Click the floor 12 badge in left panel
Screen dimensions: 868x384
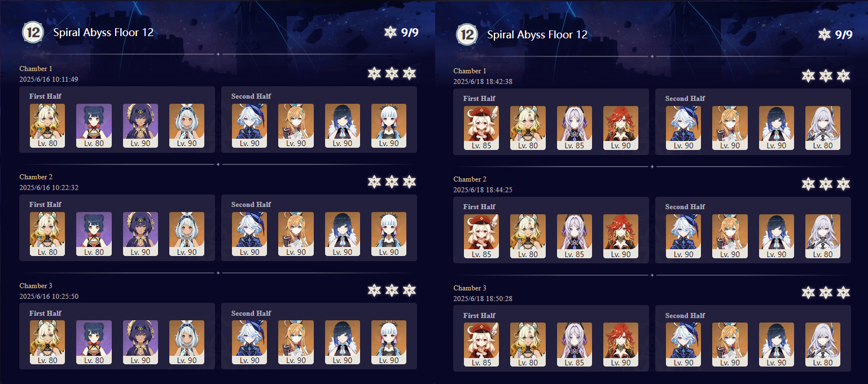pos(33,32)
